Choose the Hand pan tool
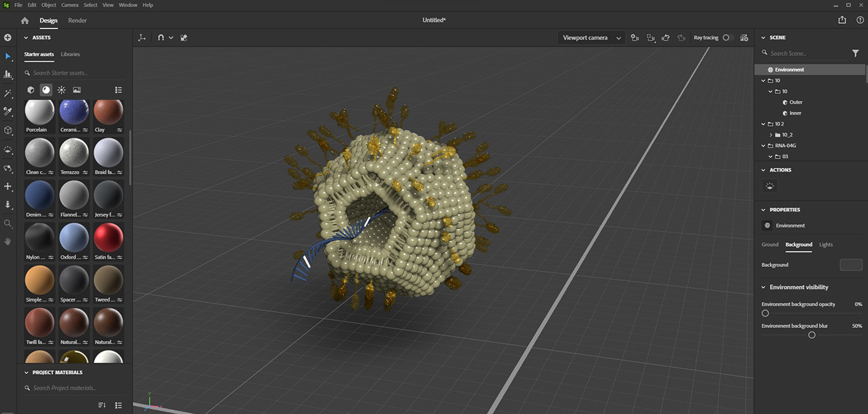 [8, 242]
